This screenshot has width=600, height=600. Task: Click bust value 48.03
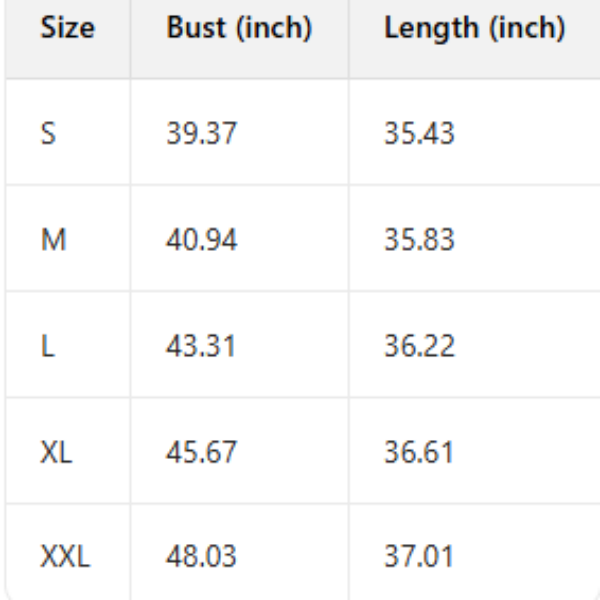[x=202, y=557]
